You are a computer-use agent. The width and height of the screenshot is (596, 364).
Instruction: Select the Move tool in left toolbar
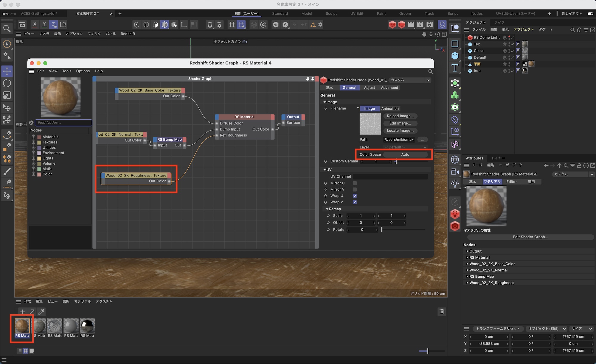coord(7,71)
